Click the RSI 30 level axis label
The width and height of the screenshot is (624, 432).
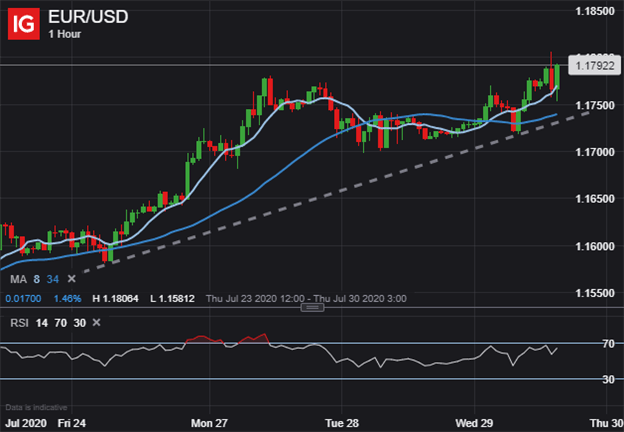coord(608,379)
